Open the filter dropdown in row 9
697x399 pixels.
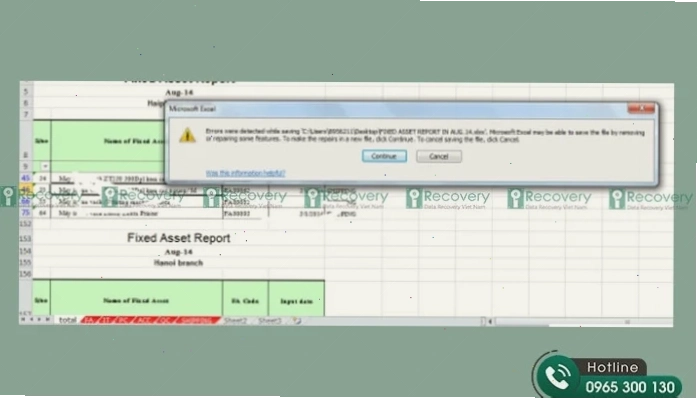tap(45, 166)
